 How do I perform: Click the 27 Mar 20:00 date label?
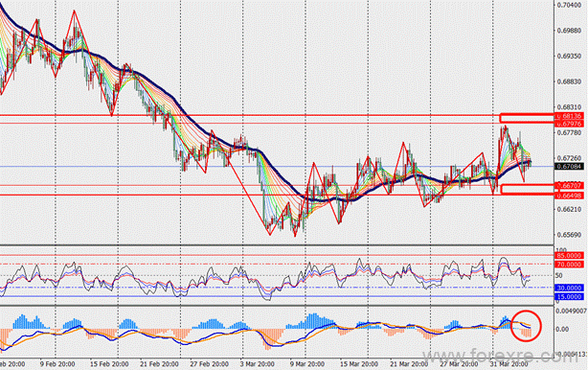[459, 364]
